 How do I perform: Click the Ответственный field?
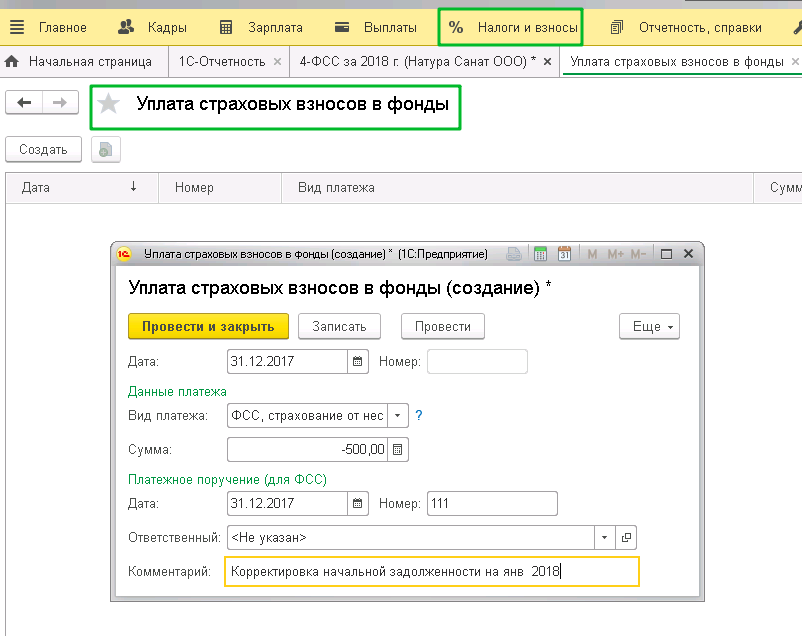pyautogui.click(x=411, y=538)
